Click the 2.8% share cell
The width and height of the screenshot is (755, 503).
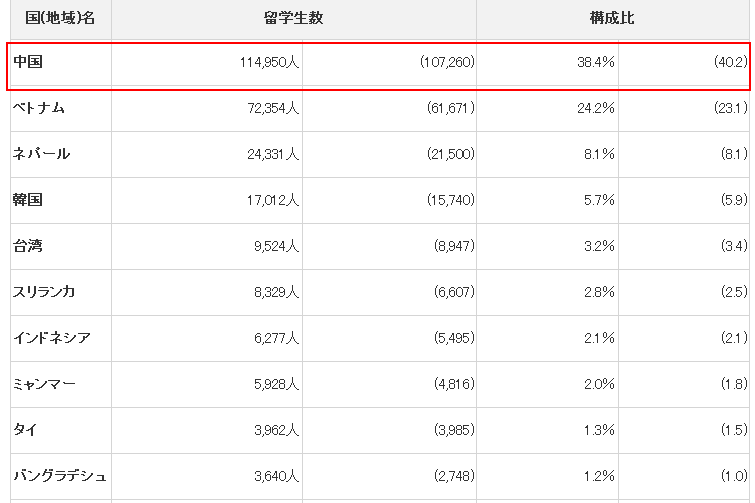547,292
